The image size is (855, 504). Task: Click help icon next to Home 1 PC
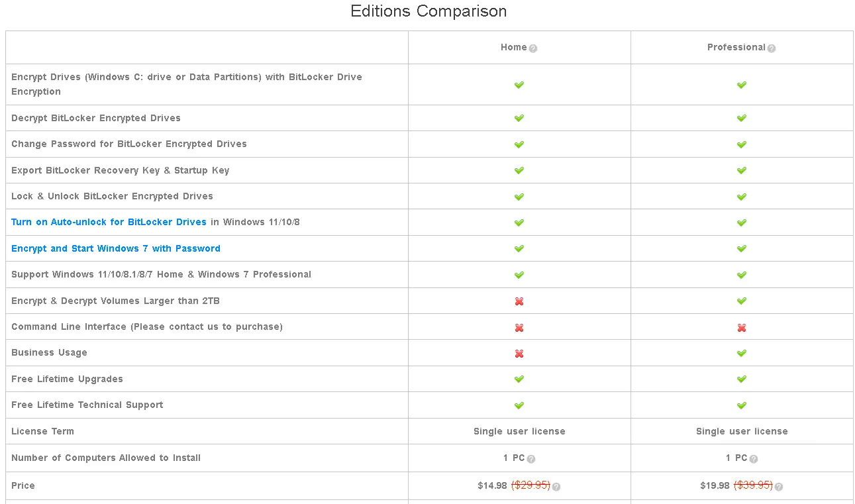(x=531, y=459)
